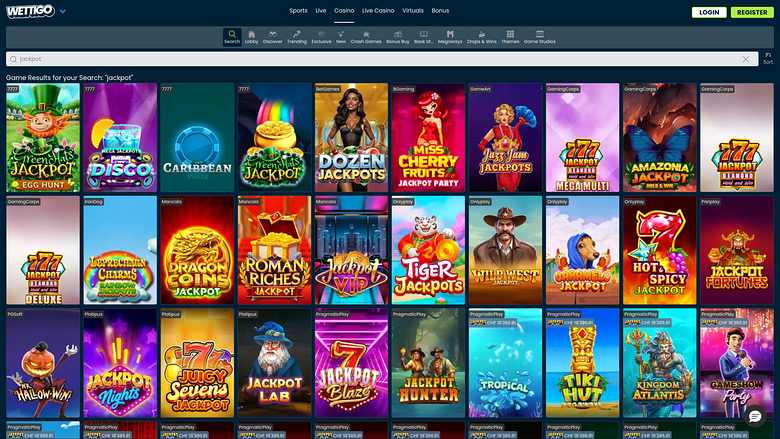Open Jackpot Blaze game

(x=351, y=363)
